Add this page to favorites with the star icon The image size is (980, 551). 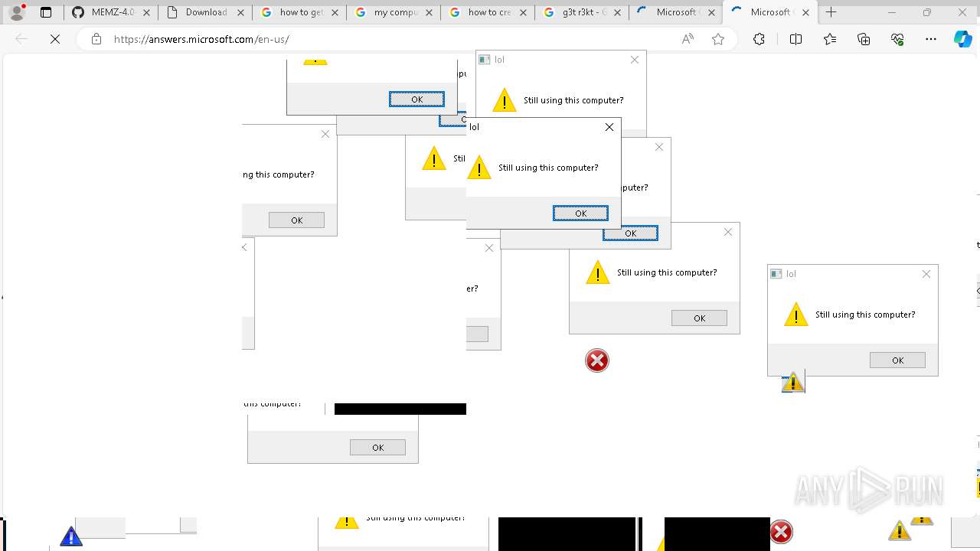(718, 39)
